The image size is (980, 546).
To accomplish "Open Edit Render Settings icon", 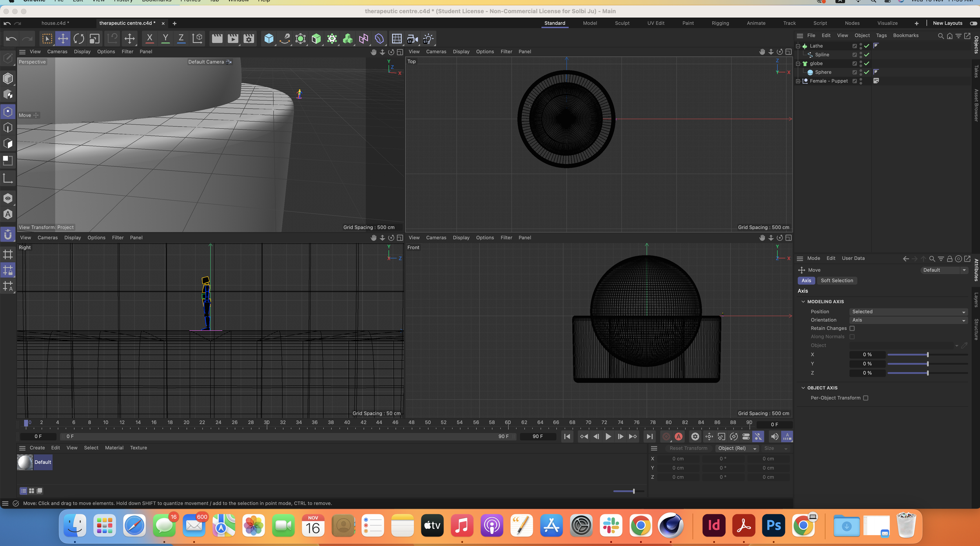I will [x=249, y=39].
